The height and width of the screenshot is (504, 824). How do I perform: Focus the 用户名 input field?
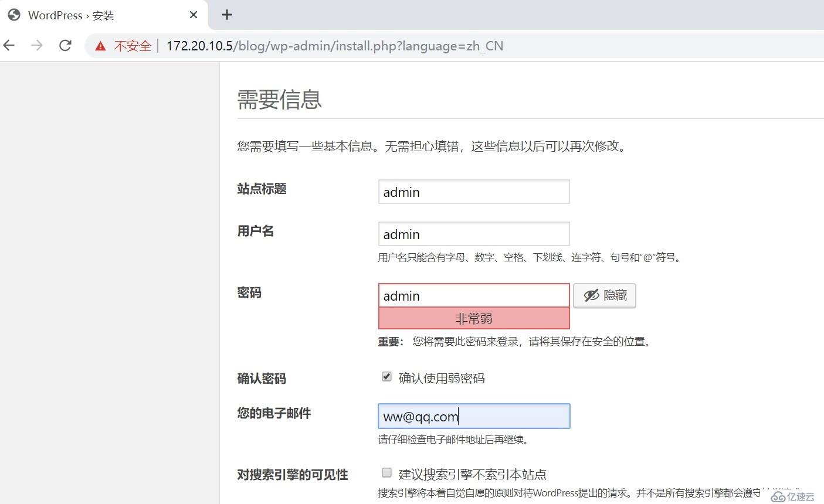tap(474, 234)
